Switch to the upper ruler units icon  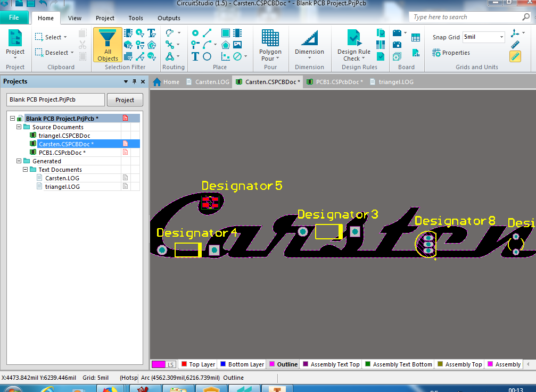[515, 45]
